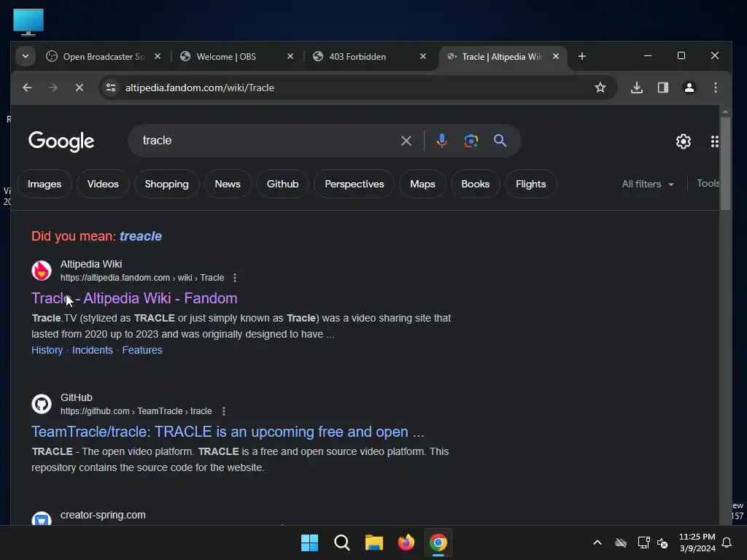Filter results by Videos

click(103, 184)
